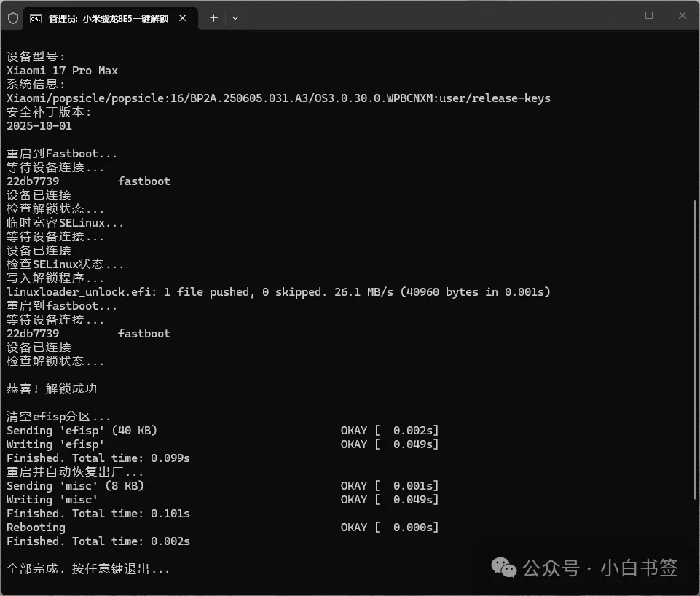
Task: Click the label 系统信息:
Action: (x=36, y=85)
